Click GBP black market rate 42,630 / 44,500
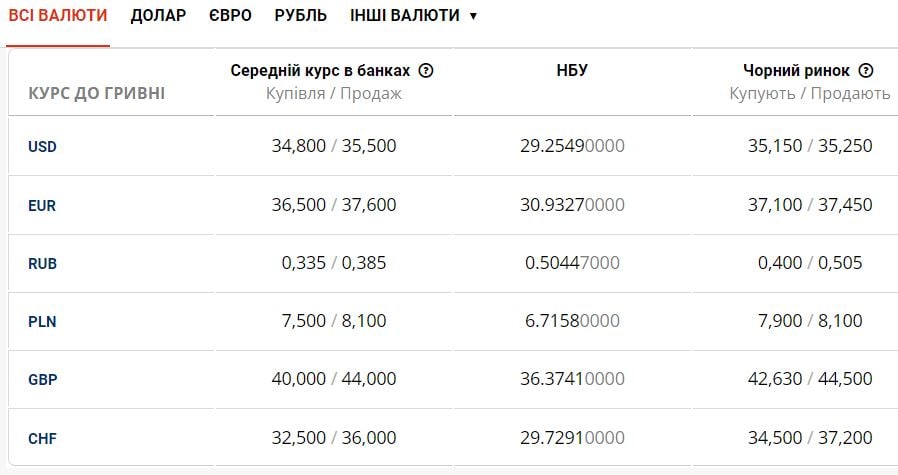Image resolution: width=898 pixels, height=475 pixels. tap(810, 379)
